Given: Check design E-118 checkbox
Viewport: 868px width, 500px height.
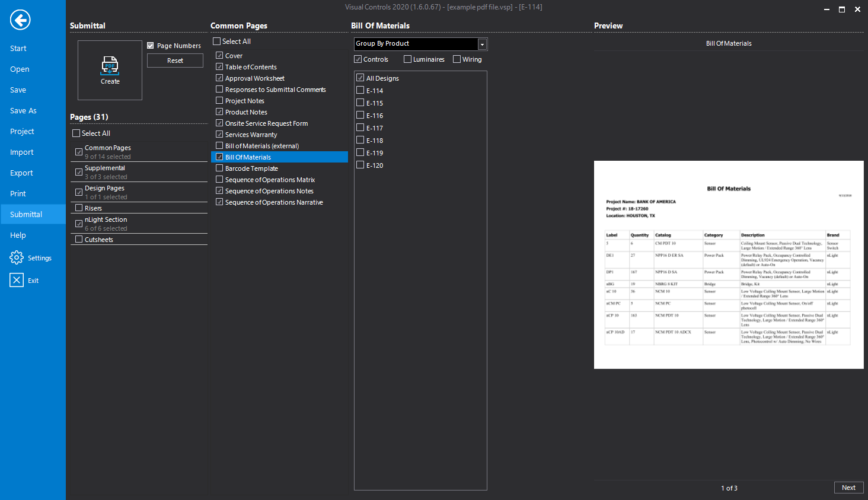Looking at the screenshot, I should pos(360,140).
